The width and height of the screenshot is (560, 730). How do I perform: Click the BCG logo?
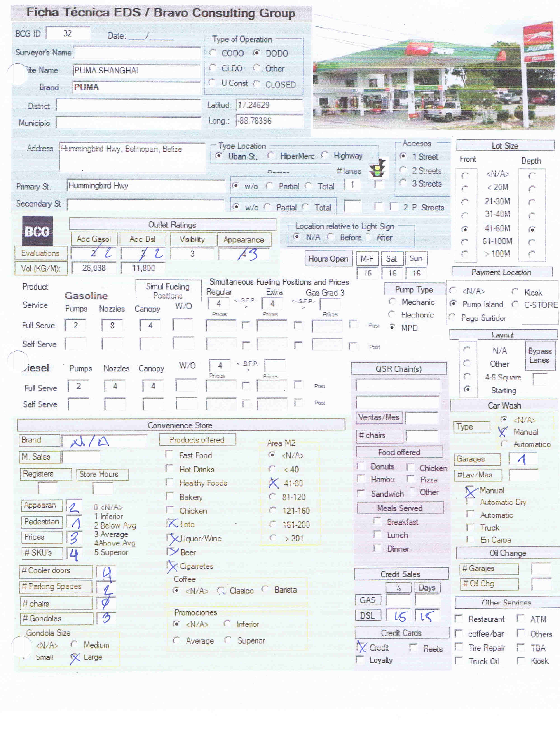(x=37, y=231)
